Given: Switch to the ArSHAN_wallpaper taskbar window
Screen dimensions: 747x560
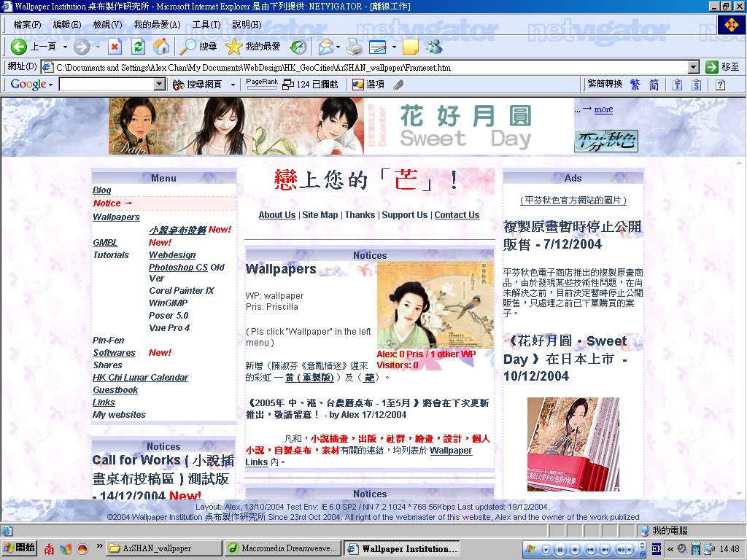Looking at the screenshot, I should [164, 548].
